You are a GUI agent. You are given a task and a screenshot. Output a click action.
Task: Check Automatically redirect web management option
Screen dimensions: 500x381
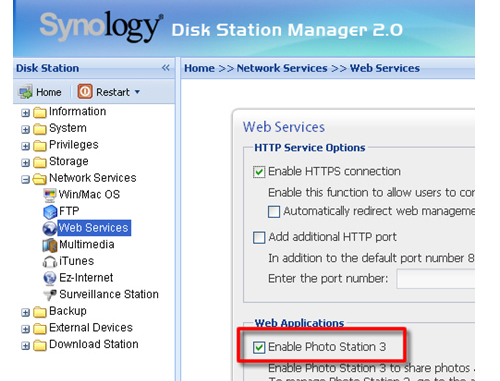tap(274, 212)
